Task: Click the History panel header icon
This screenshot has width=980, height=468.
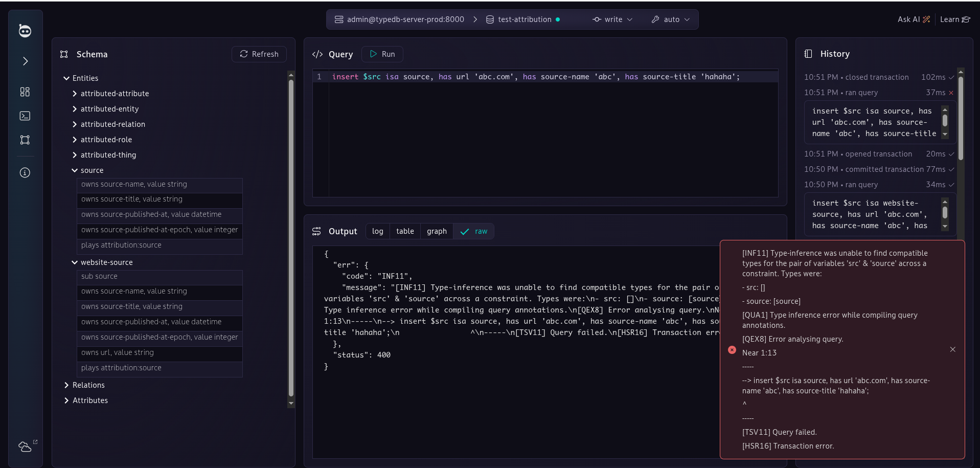Action: pos(808,54)
